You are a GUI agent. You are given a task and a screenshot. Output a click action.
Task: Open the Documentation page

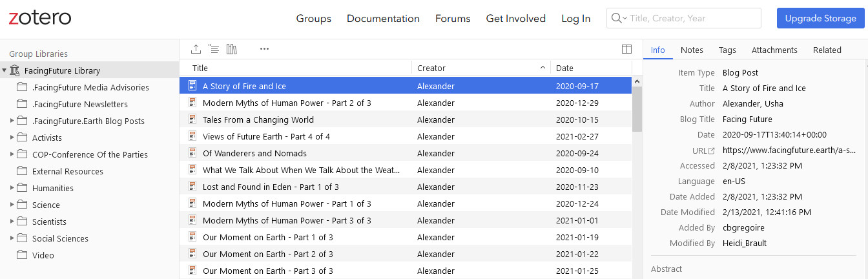tap(383, 18)
